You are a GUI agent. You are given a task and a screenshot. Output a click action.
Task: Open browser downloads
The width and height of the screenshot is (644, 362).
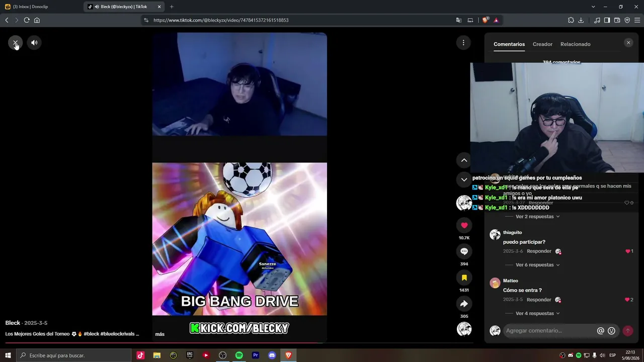tap(581, 20)
